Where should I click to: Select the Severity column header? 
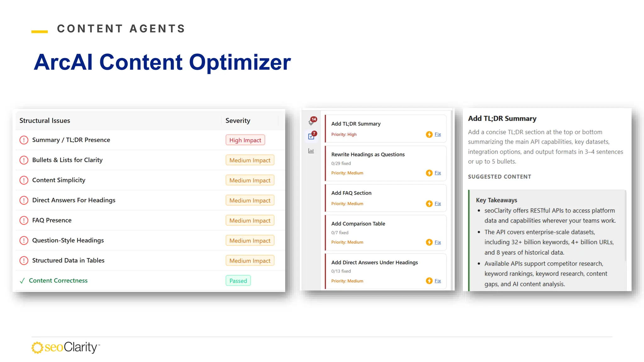(238, 121)
